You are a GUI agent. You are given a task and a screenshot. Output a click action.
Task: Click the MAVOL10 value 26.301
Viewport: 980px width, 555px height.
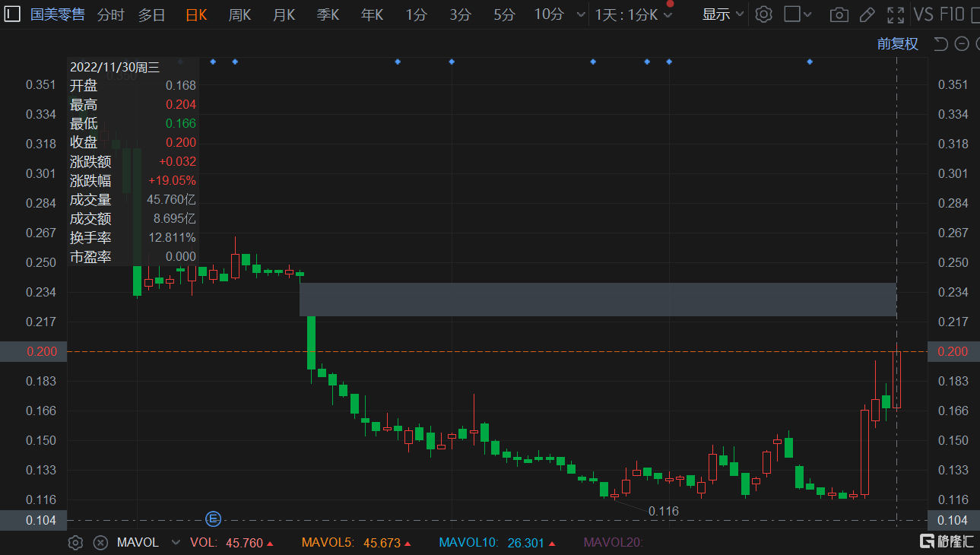click(525, 543)
